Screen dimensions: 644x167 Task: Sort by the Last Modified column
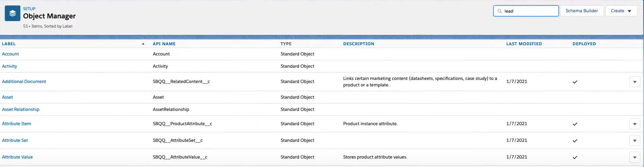[x=524, y=44]
